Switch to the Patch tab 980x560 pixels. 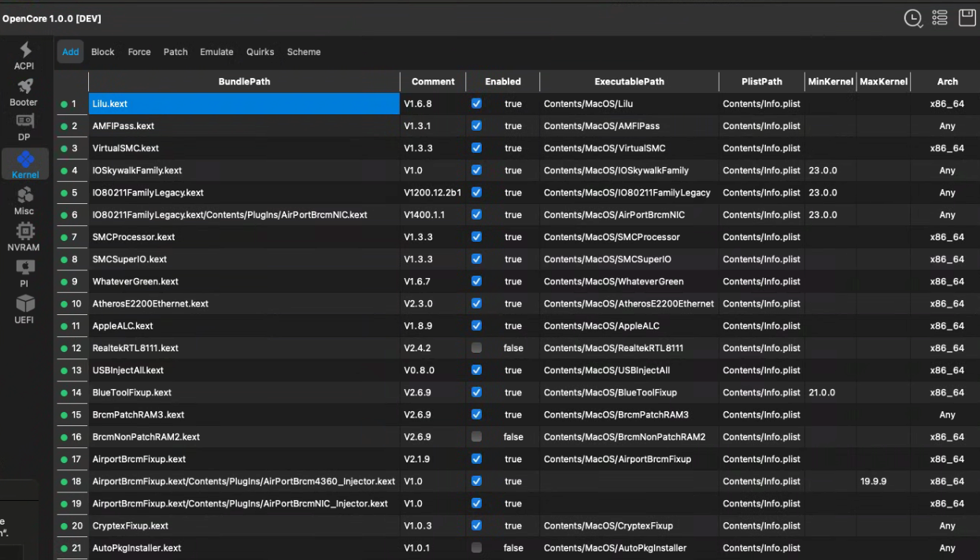176,52
